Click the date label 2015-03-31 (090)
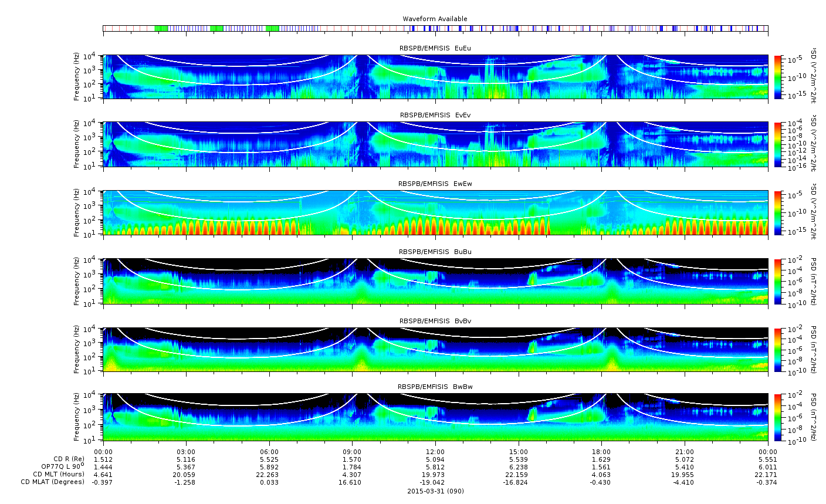826x504 pixels. (x=435, y=491)
